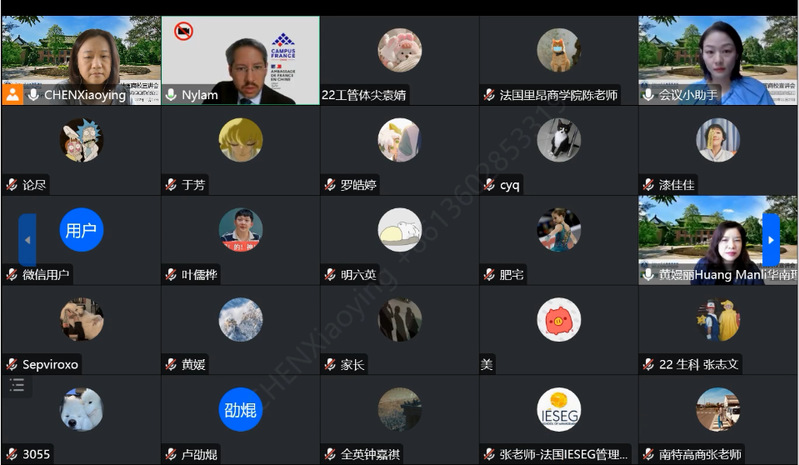Click the muted mic icon beside Sepviroxo
This screenshot has height=465, width=799.
12,364
